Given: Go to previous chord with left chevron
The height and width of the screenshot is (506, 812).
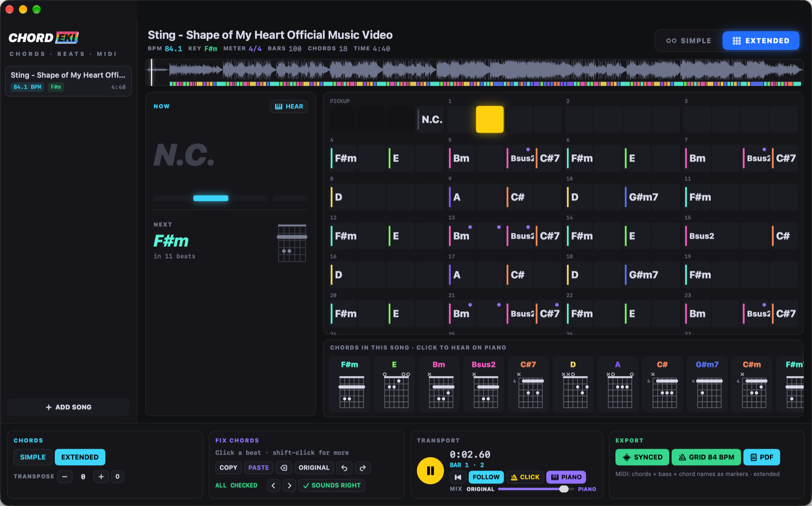Looking at the screenshot, I should tap(273, 485).
